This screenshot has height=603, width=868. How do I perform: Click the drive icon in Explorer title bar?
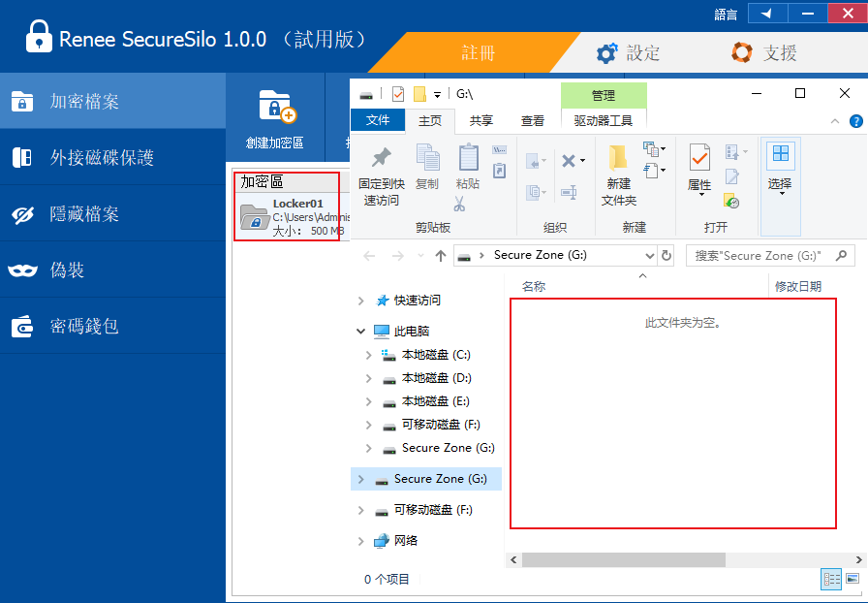tap(366, 95)
